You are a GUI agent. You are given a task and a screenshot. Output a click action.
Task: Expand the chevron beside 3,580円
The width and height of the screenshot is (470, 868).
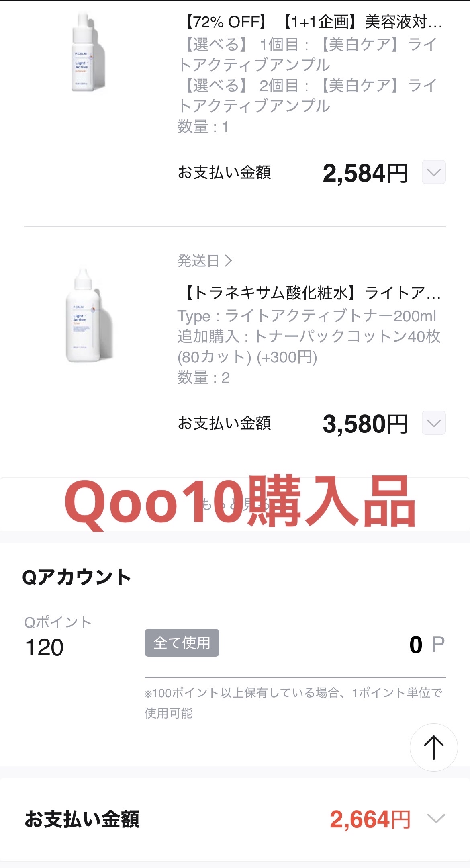(433, 423)
